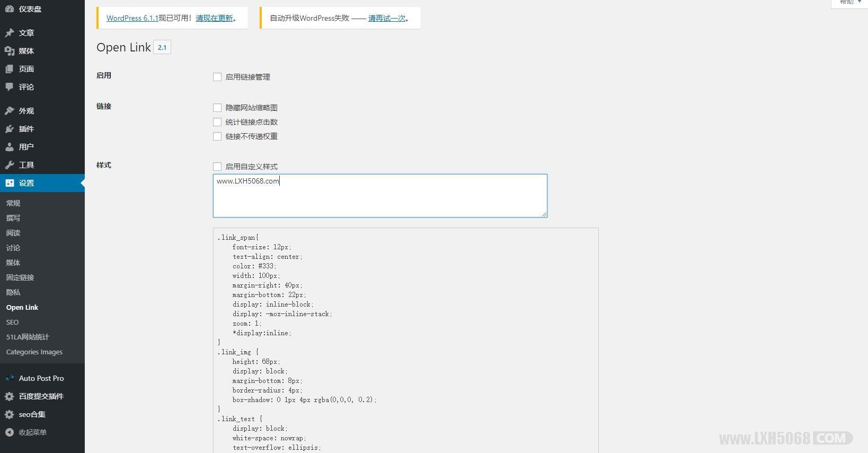This screenshot has height=453, width=868.
Task: Go to 撰写 writing settings
Action: [x=13, y=218]
